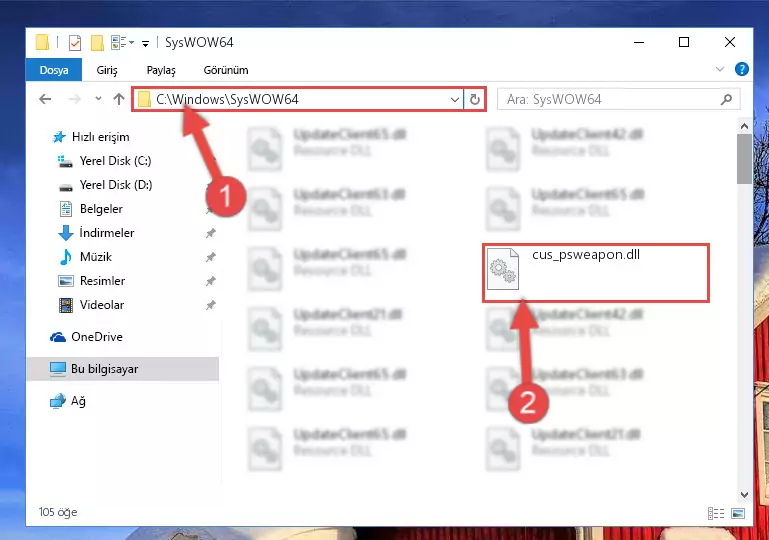
Task: Click the pin icon next to Resimler
Action: click(x=210, y=281)
